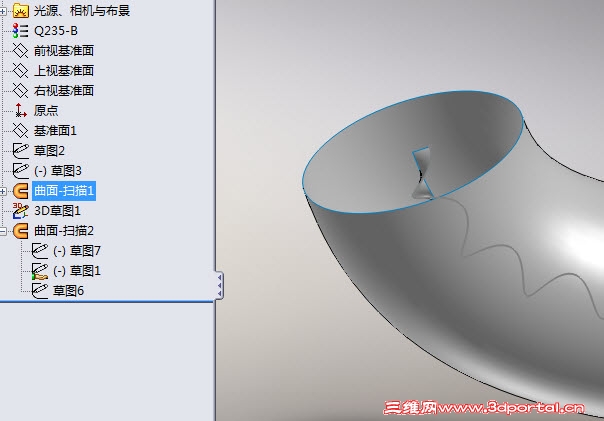
Task: Select the 上视基准面 label
Action: 64,70
